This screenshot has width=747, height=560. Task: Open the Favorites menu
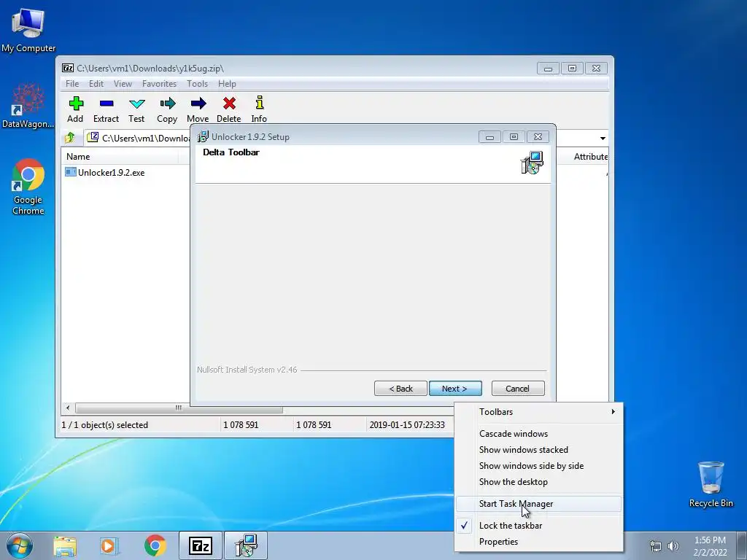[x=159, y=84]
